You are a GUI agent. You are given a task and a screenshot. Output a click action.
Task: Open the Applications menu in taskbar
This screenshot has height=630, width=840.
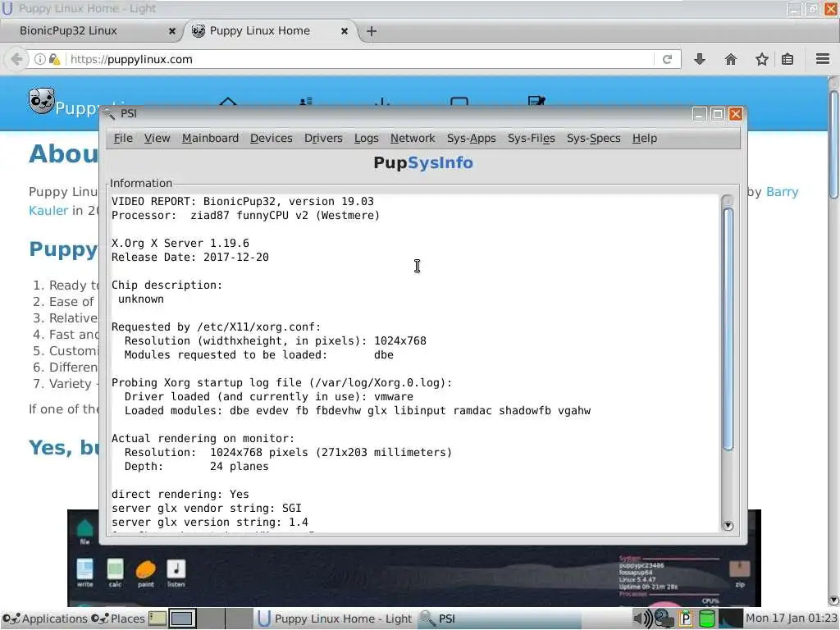coord(45,619)
